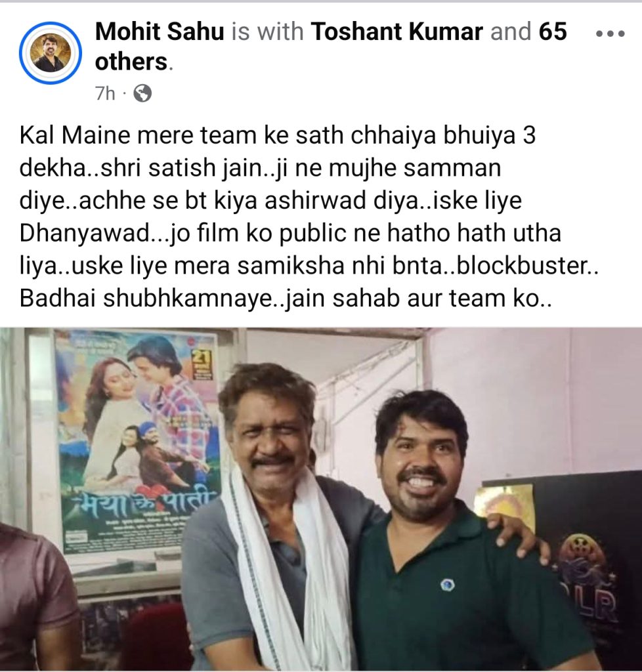Click the 7h post timestamp
This screenshot has height=672, width=642.
pyautogui.click(x=105, y=93)
